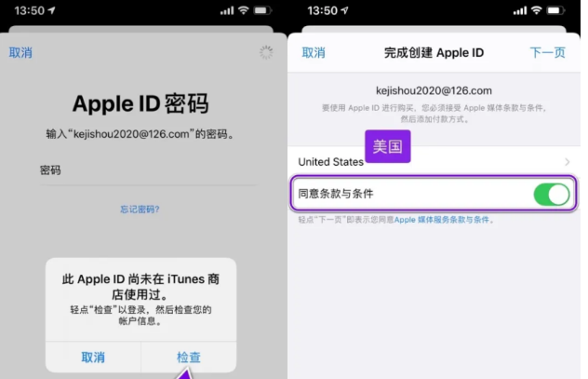Tap 下一页 to go to next page
The height and width of the screenshot is (379, 588).
point(547,52)
